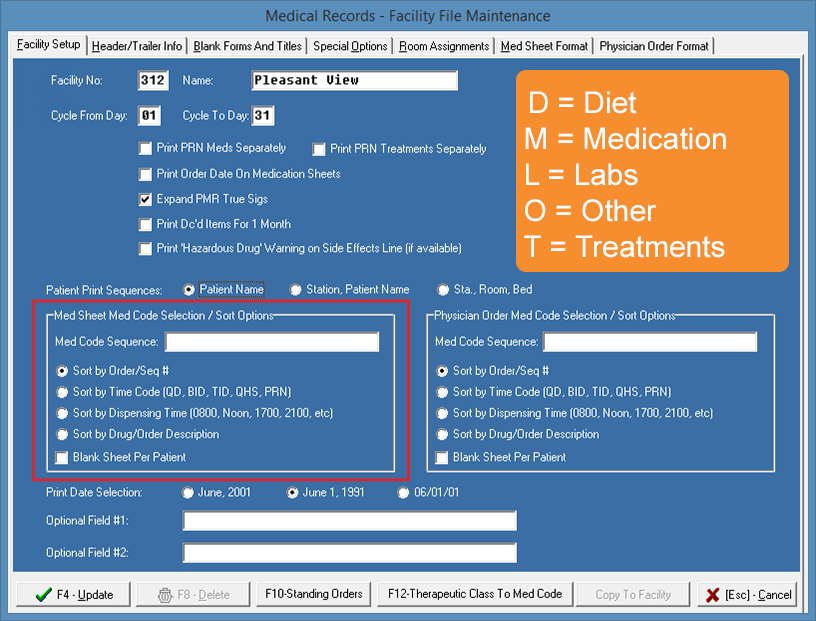Image resolution: width=816 pixels, height=621 pixels.
Task: Open F12-Therapeutic Class To Med Code
Action: coord(475,594)
